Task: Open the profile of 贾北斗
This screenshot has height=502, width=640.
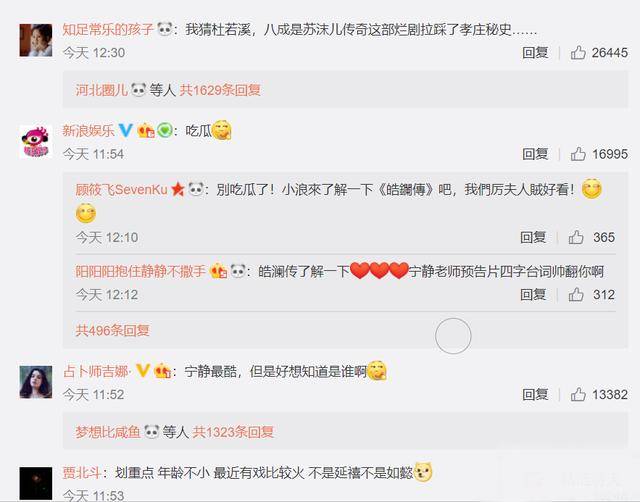Action: (82, 473)
